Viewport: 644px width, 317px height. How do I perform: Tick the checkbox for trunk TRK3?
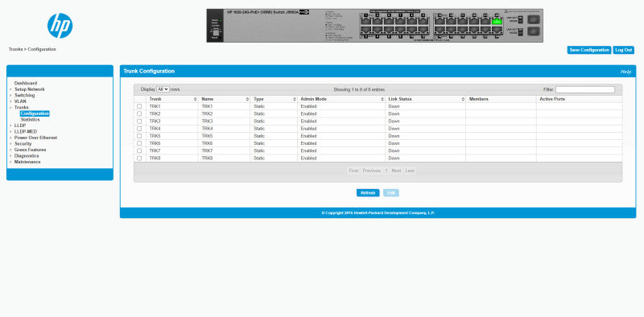pyautogui.click(x=139, y=121)
